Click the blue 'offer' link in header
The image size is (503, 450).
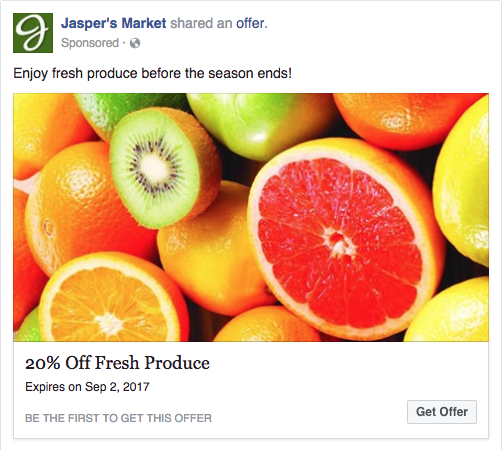click(x=251, y=23)
